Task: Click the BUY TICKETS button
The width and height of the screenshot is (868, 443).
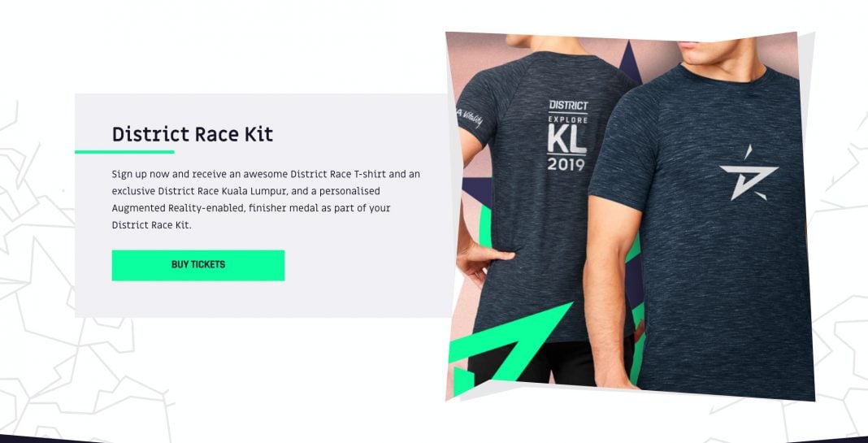Action: pyautogui.click(x=198, y=265)
